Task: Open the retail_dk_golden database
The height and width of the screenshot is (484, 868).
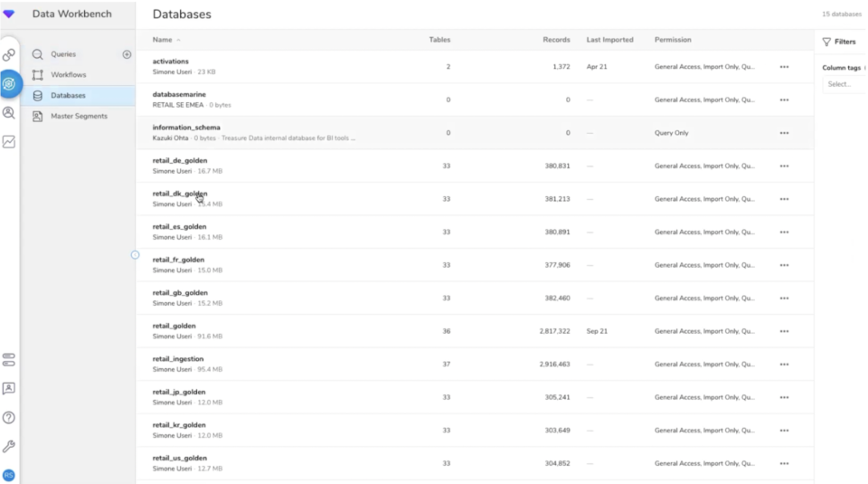Action: (179, 194)
